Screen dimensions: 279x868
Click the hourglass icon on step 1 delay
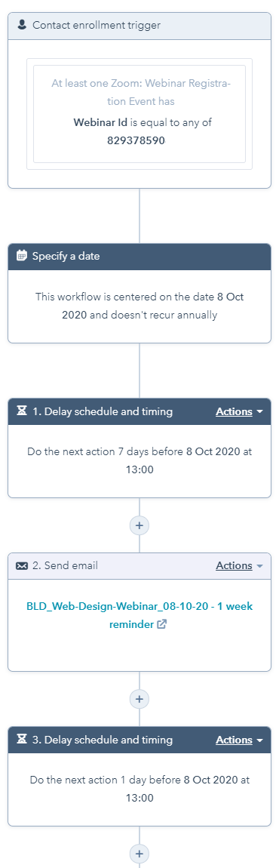tap(22, 411)
